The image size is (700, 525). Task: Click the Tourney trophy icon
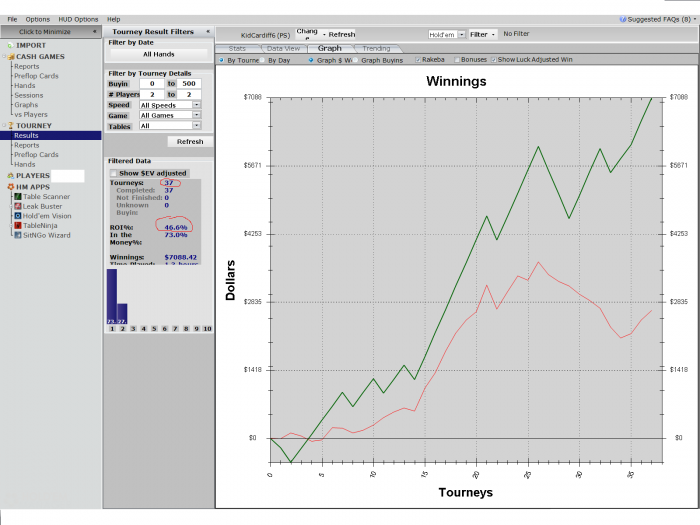point(11,126)
